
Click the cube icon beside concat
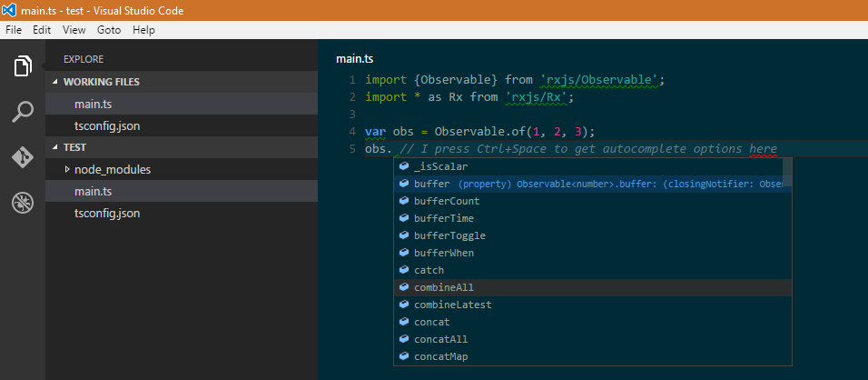click(x=404, y=322)
